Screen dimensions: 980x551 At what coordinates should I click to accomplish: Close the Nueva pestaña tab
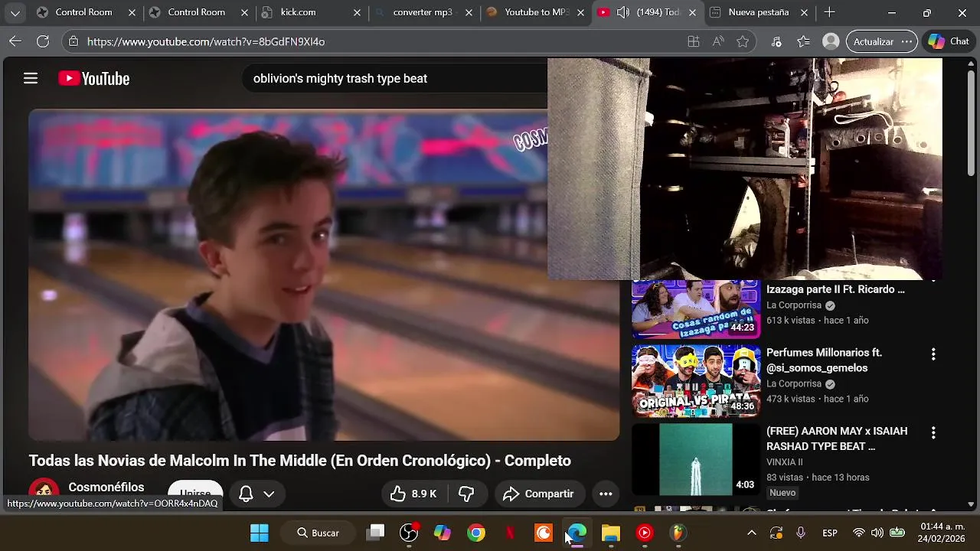tap(805, 12)
